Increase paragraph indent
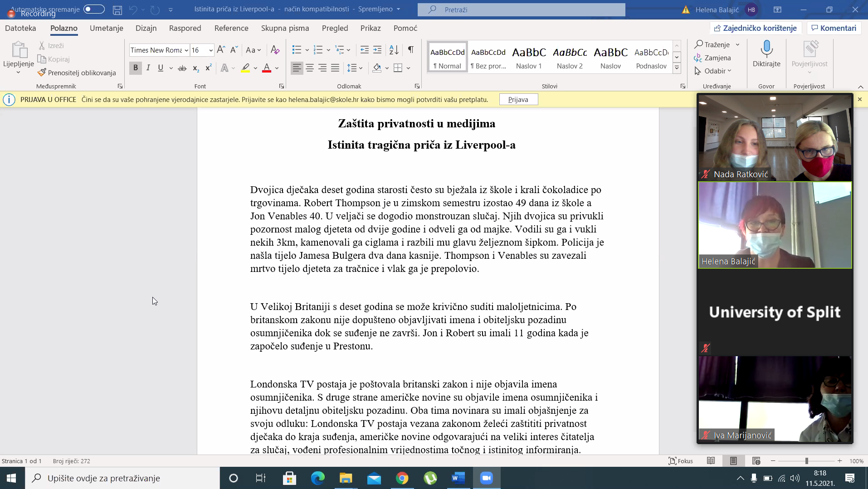 coord(377,50)
